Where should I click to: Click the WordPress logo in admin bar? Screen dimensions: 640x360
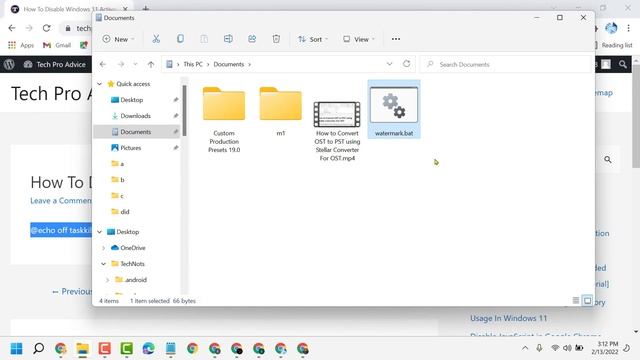point(9,64)
